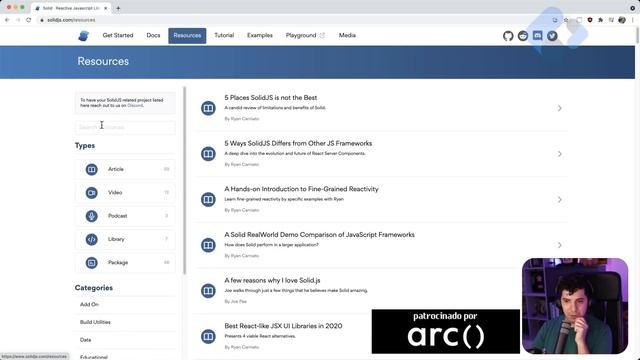
Task: Open the Media nav item
Action: point(347,36)
